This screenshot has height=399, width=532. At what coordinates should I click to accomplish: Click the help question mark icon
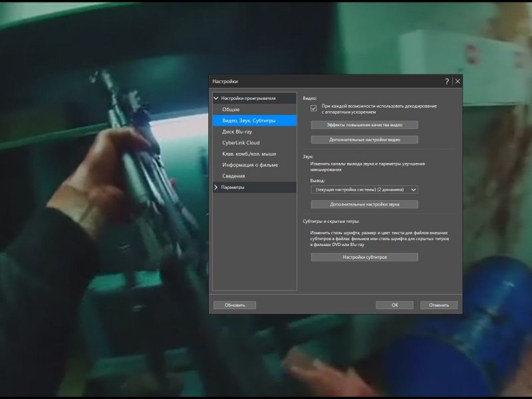click(x=447, y=81)
